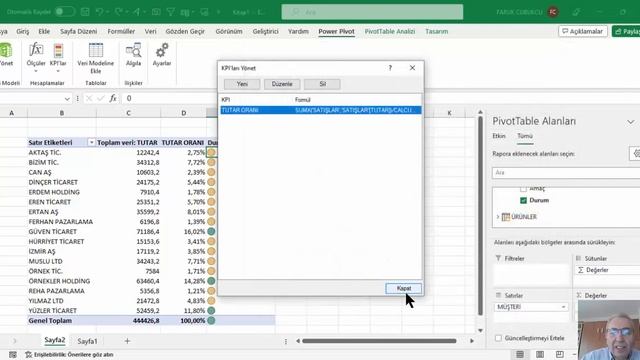Screen dimensions: 640x360
Task: Click the cell mode status bar icon
Action: tap(13, 355)
